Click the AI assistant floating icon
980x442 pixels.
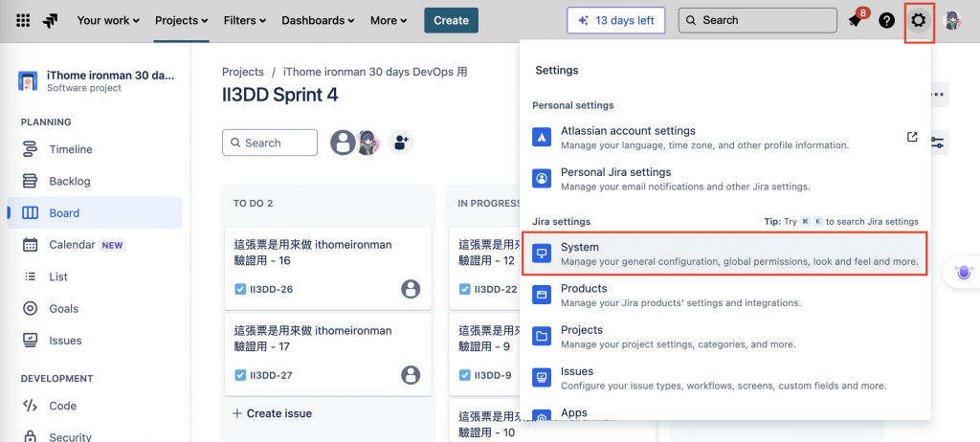coord(964,272)
